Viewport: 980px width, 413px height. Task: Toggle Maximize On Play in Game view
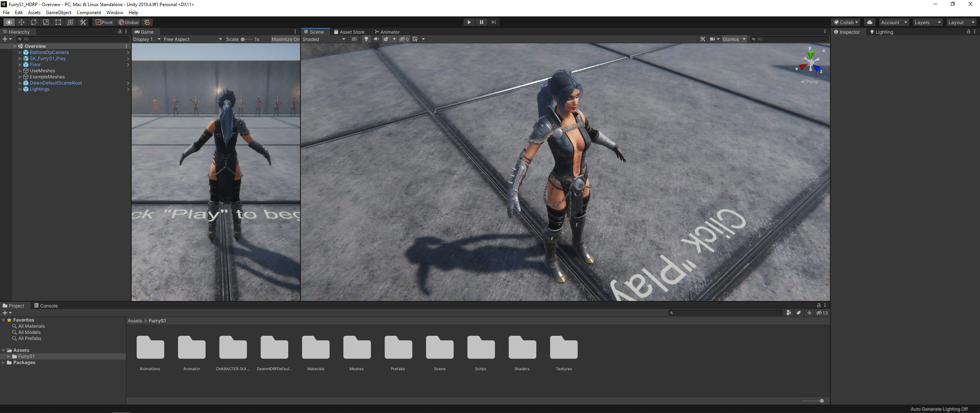pyautogui.click(x=285, y=39)
